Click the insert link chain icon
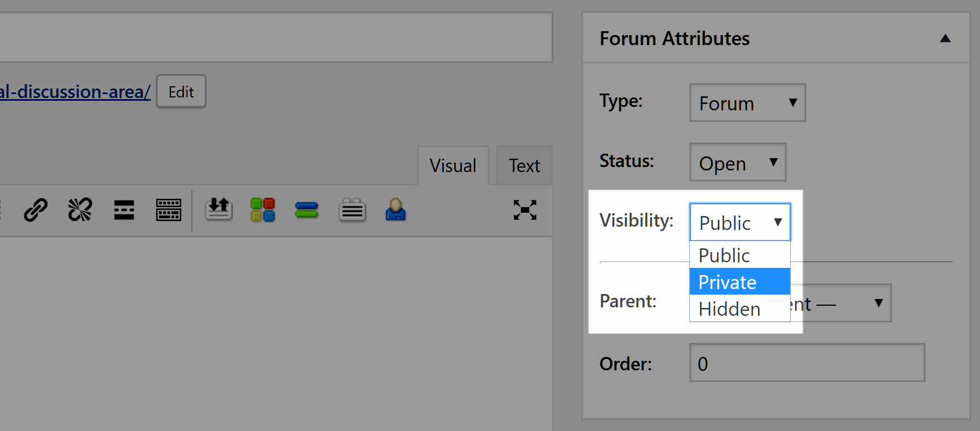The height and width of the screenshot is (431, 980). pos(36,210)
